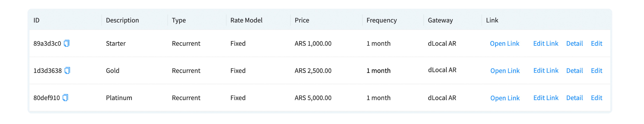Viewport: 644px width, 124px height.
Task: Click the Gateway column header
Action: [440, 20]
